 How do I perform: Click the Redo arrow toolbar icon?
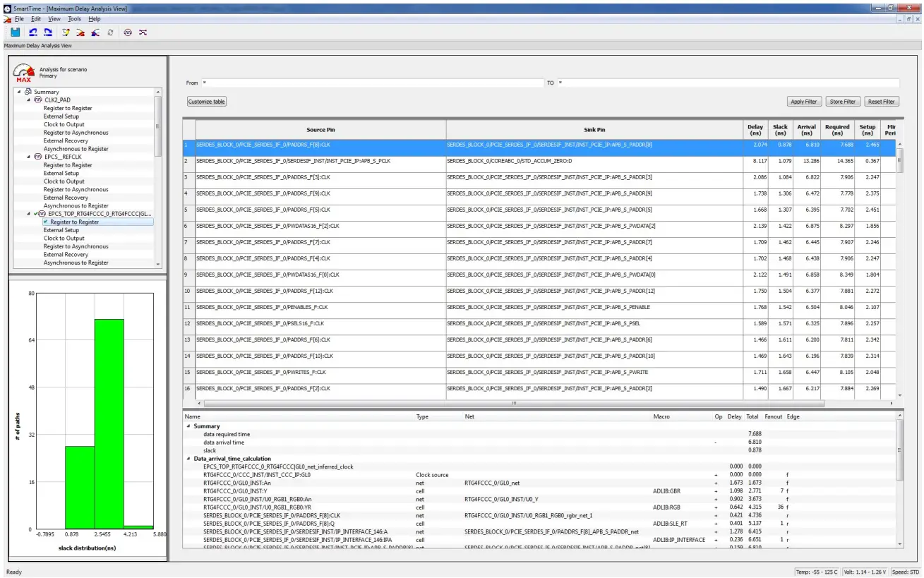[48, 32]
